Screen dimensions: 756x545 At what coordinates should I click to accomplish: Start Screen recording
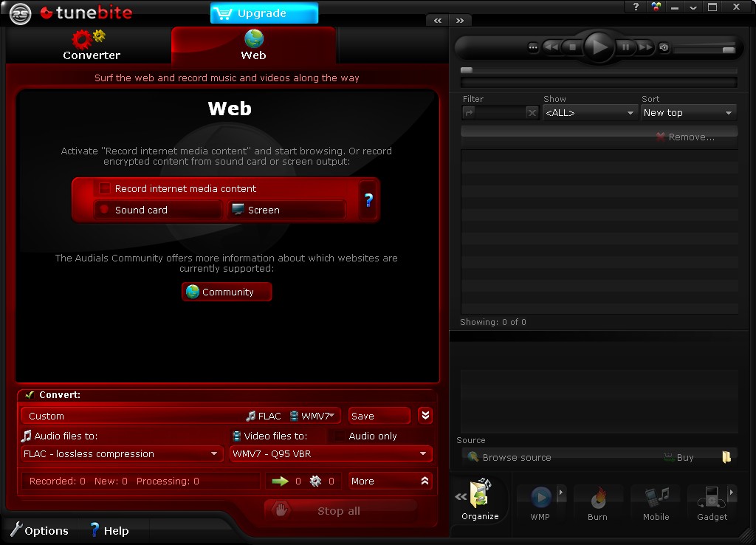tap(287, 210)
